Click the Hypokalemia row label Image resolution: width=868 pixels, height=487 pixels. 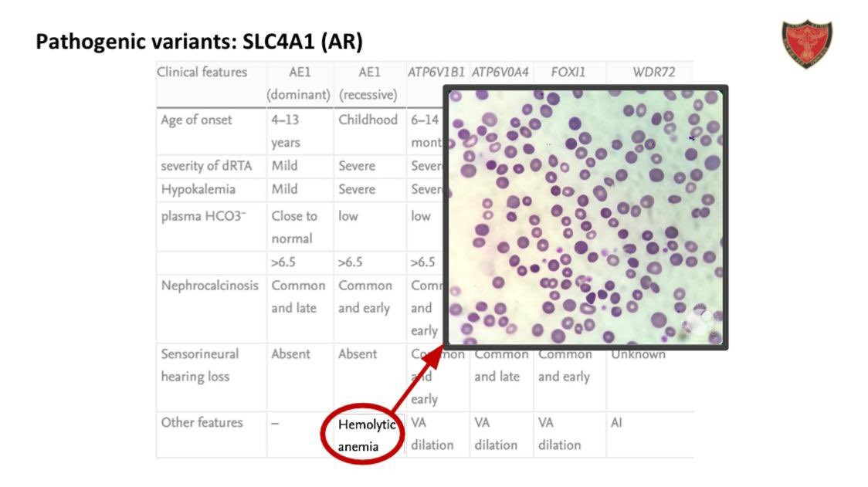coord(198,189)
